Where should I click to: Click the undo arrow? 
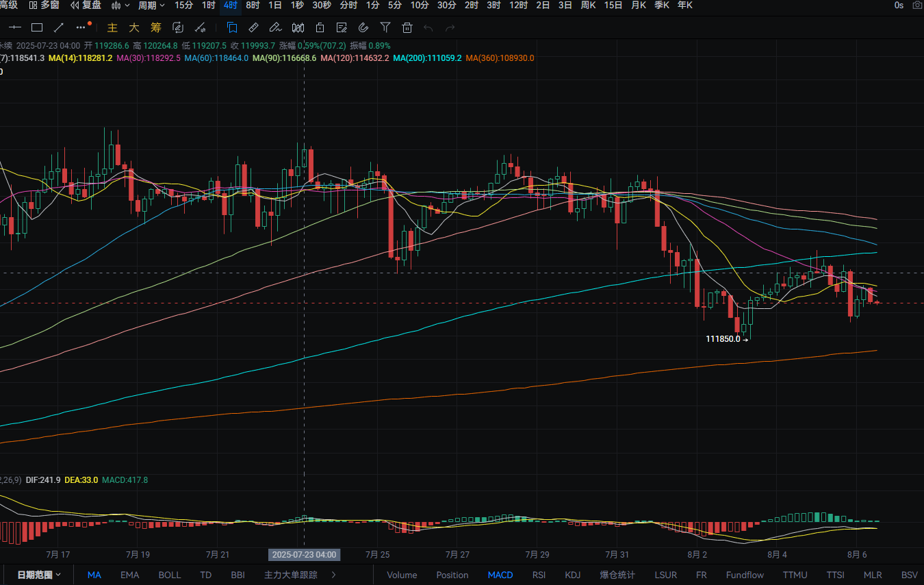click(x=428, y=27)
